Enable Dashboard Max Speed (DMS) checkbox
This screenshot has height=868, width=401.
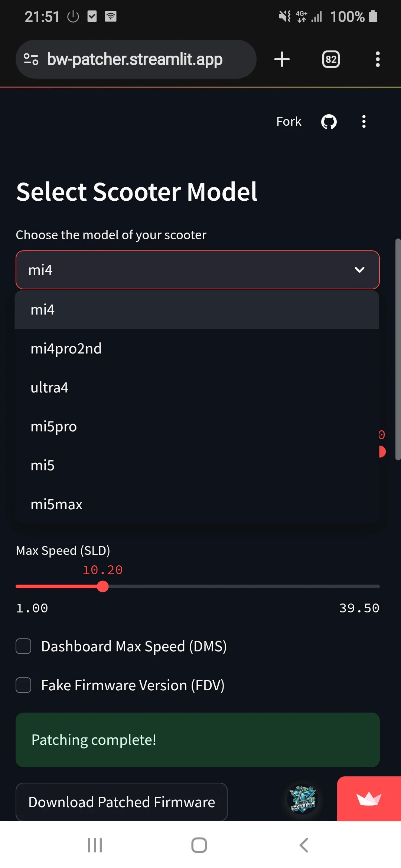pos(23,646)
